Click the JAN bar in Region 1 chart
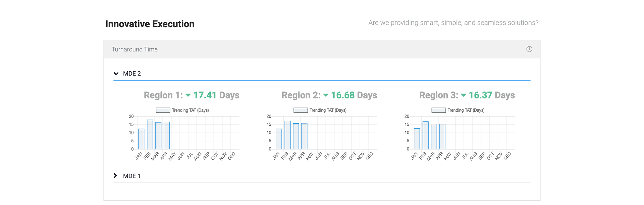Image resolution: width=644 pixels, height=205 pixels. 141,139
